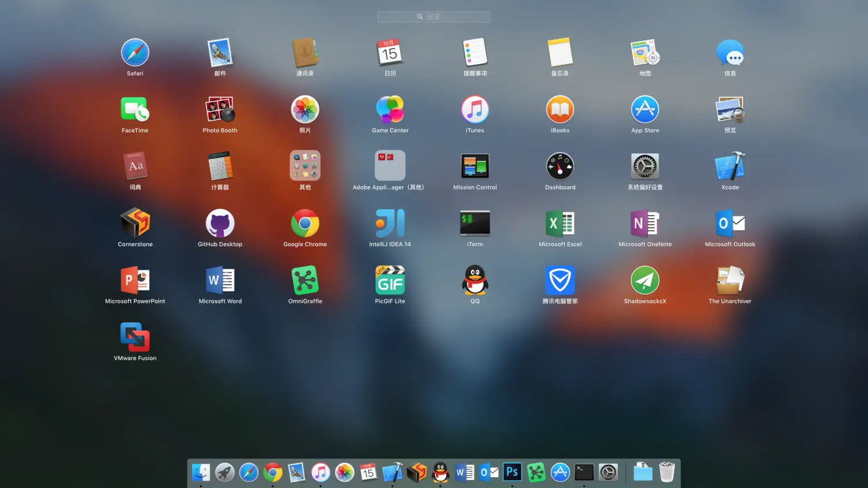This screenshot has height=488, width=868.
Task: Launch PicGIF Lite
Action: click(390, 280)
